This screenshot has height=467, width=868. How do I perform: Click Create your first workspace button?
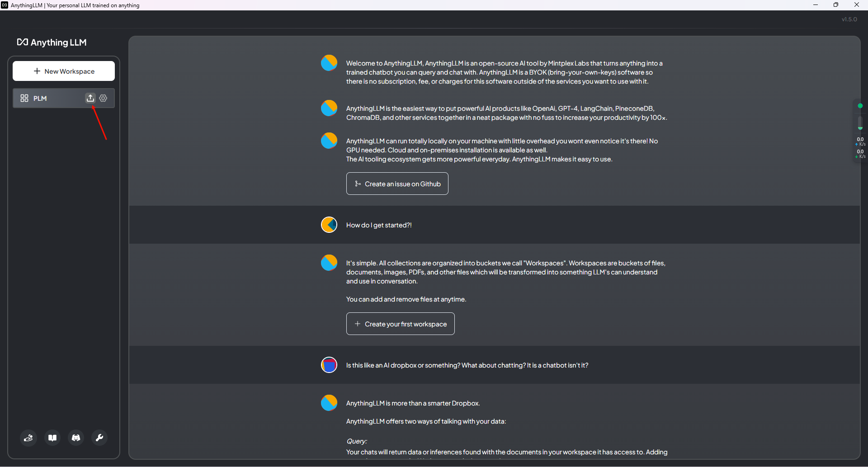[x=401, y=324]
